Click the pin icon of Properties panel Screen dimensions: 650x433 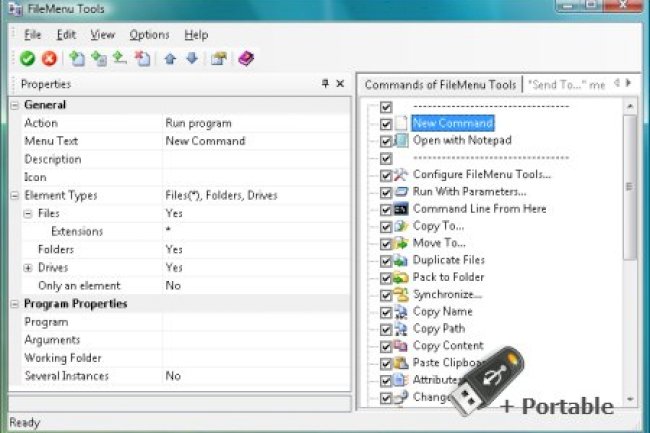pyautogui.click(x=325, y=84)
